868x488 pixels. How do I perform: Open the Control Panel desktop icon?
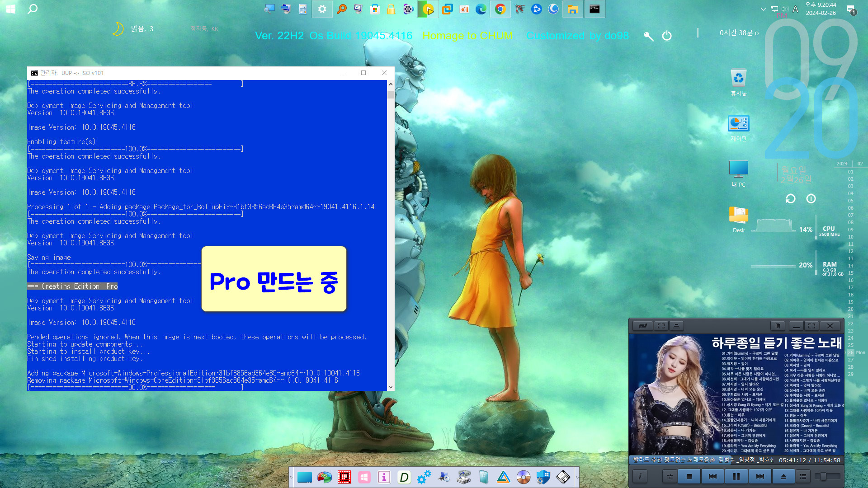coord(739,128)
